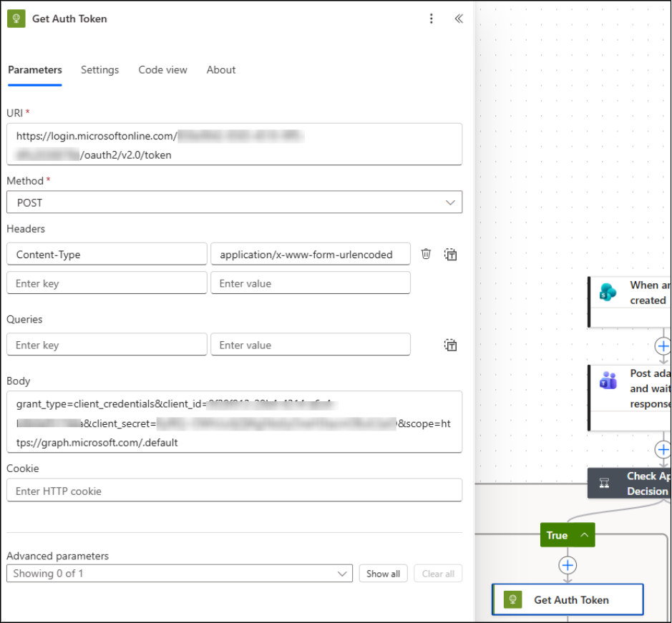
Task: Click the Show all button
Action: (x=384, y=574)
